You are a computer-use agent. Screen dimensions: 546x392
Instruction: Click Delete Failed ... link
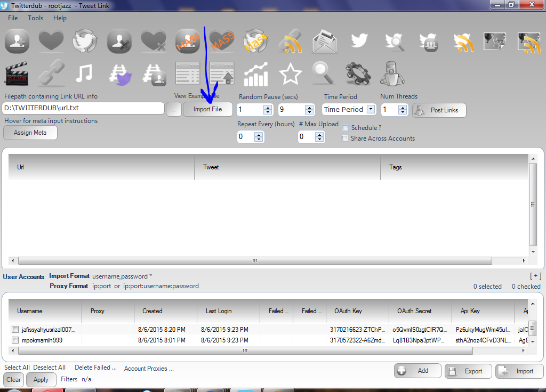96,367
